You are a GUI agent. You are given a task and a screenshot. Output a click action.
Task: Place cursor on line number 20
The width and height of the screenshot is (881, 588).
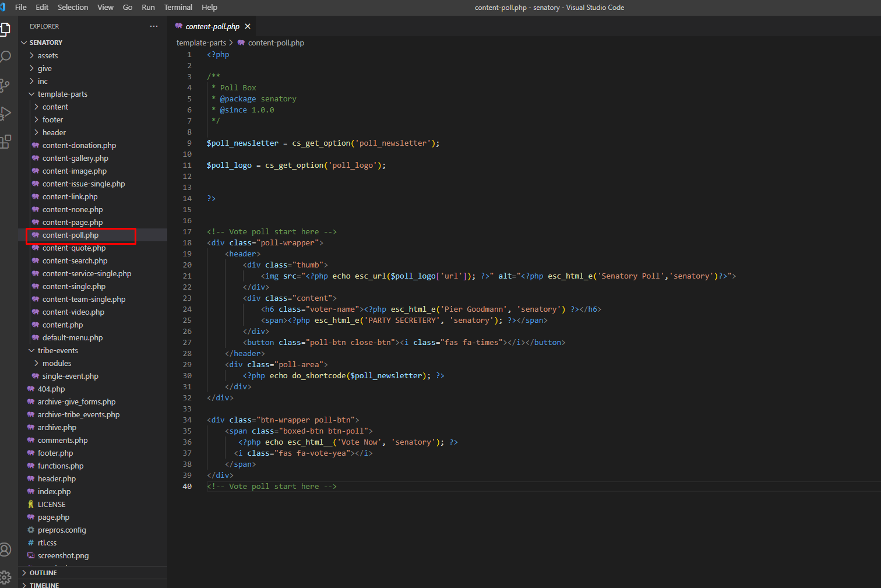pos(187,265)
